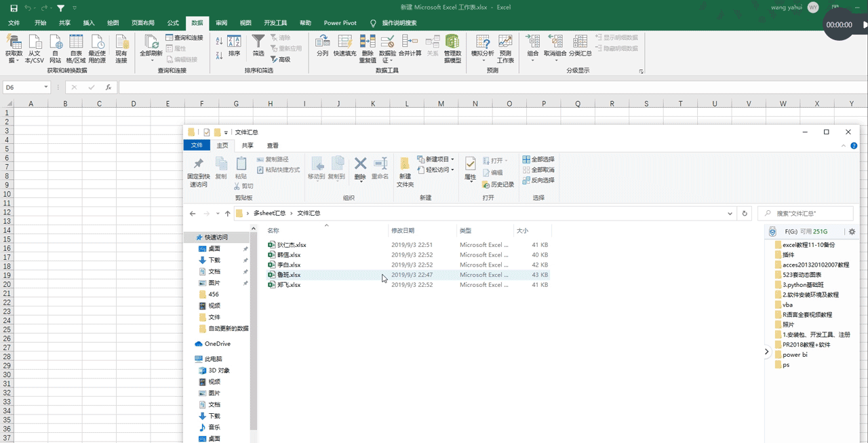Image resolution: width=868 pixels, height=443 pixels.
Task: Open 新建项目 (New Item) dropdown in Explorer
Action: click(x=435, y=159)
